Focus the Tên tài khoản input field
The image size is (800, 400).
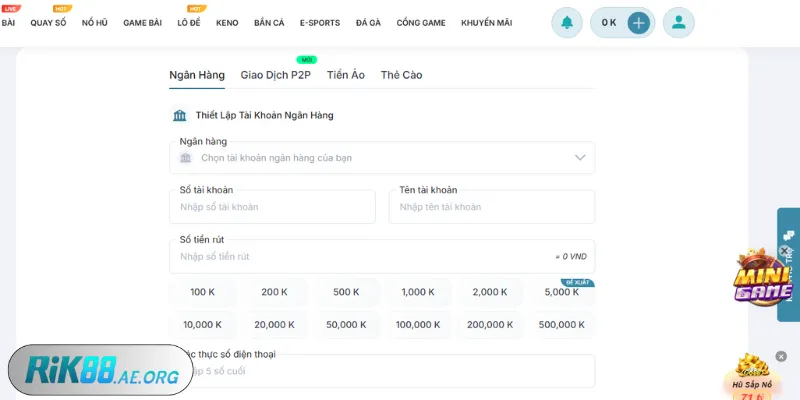point(491,207)
